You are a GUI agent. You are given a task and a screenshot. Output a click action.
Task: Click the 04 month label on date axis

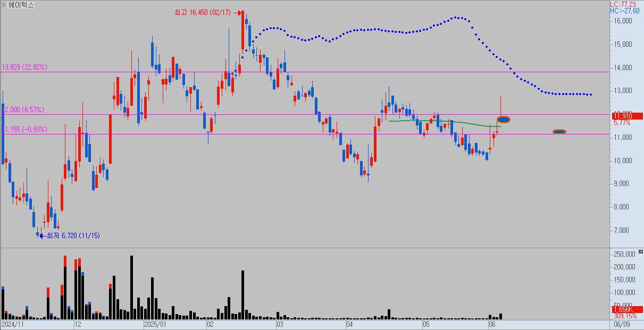pyautogui.click(x=349, y=324)
